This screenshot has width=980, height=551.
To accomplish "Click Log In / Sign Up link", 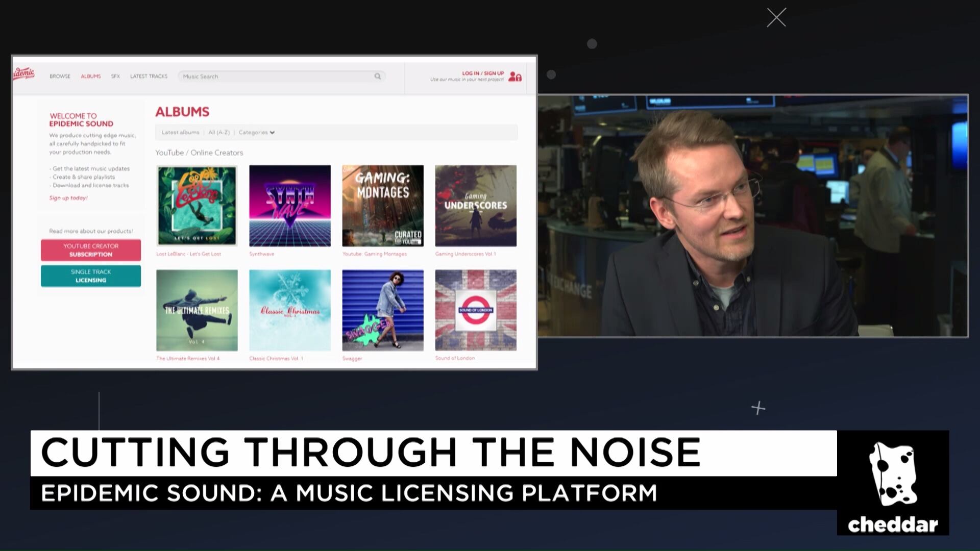I will (x=483, y=73).
